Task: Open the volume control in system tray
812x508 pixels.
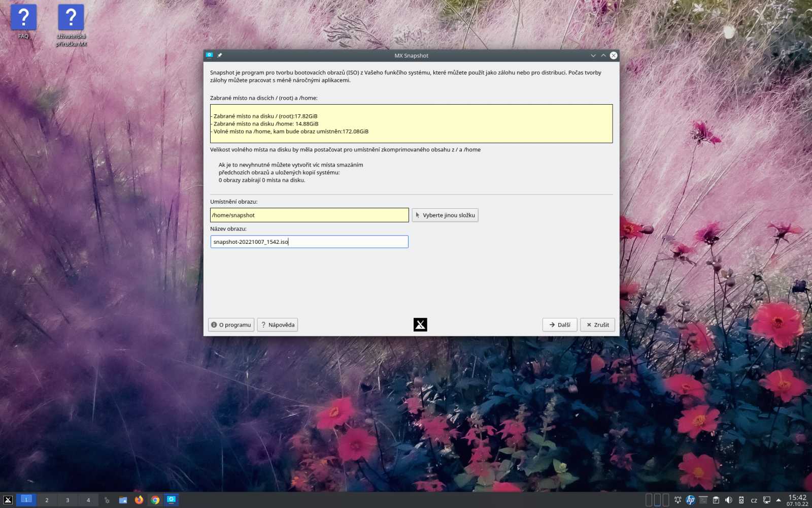Action: click(x=728, y=500)
